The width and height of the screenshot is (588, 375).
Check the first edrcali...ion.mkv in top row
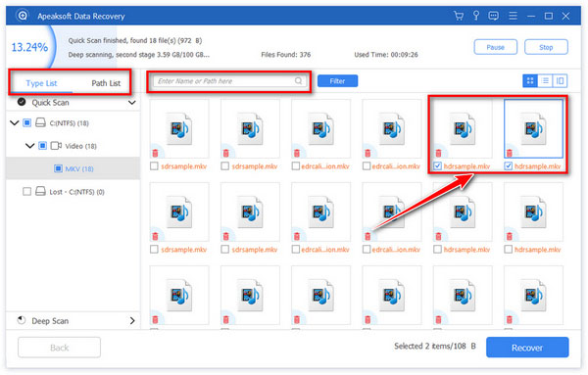(296, 165)
